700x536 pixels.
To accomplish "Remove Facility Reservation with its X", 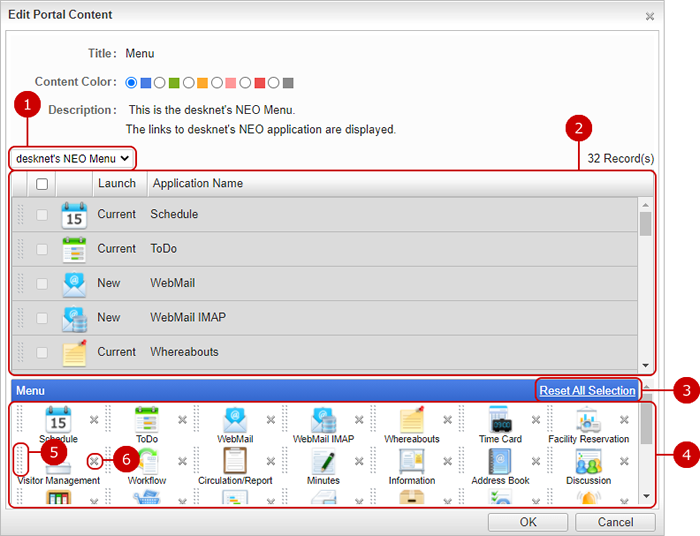I will pos(624,420).
